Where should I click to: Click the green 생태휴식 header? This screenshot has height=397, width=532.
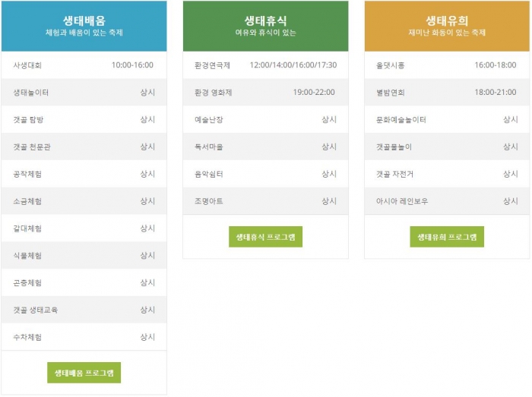(265, 26)
